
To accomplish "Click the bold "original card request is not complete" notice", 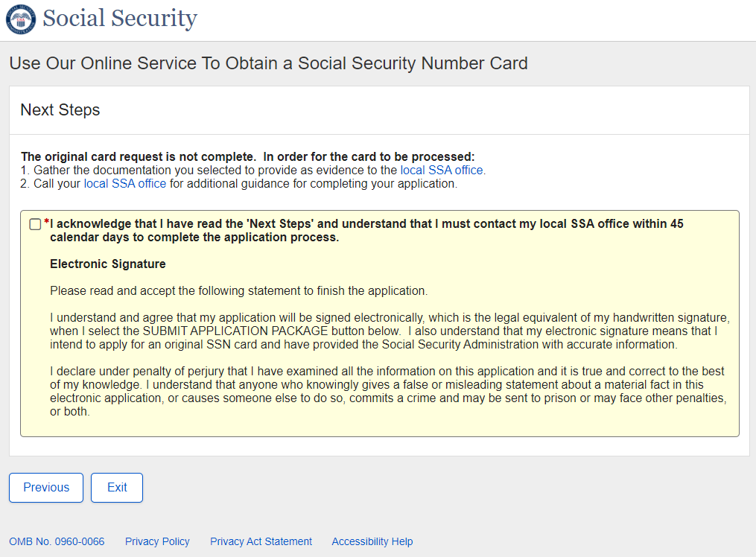I will 247,156.
